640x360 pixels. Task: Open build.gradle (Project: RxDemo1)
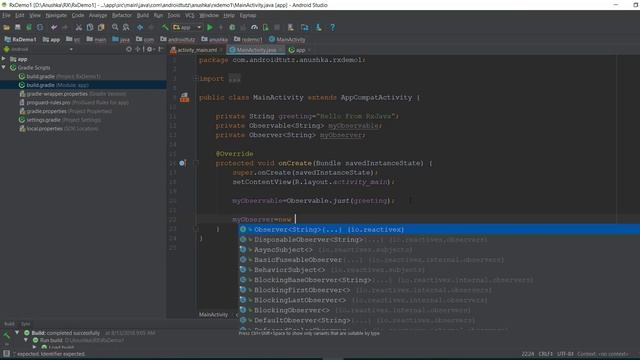point(60,76)
